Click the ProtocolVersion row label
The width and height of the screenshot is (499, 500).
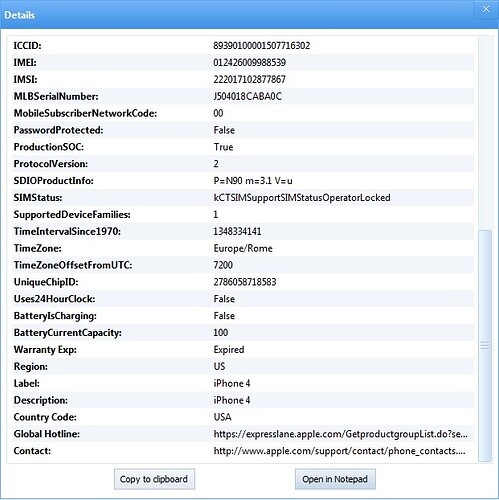click(51, 164)
